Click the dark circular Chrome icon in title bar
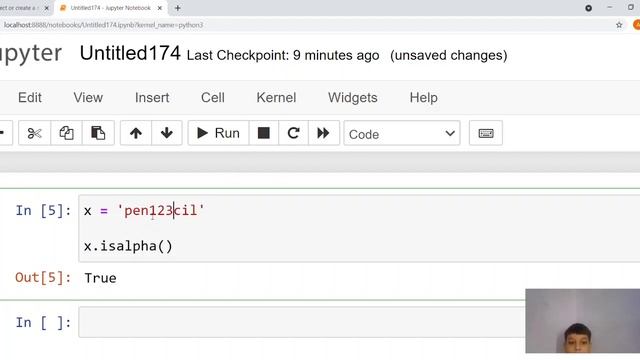This screenshot has height=360, width=640. [x=589, y=8]
